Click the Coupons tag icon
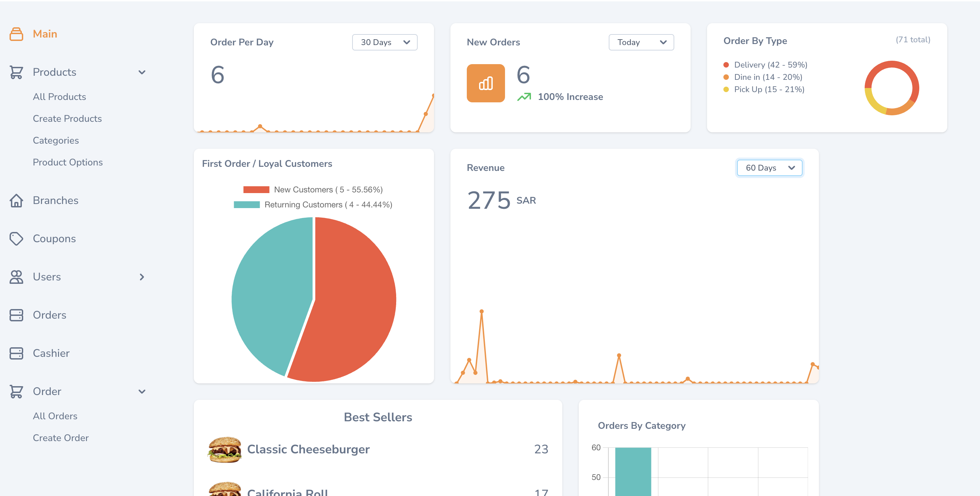Screen dimensions: 980x496 click(16, 238)
